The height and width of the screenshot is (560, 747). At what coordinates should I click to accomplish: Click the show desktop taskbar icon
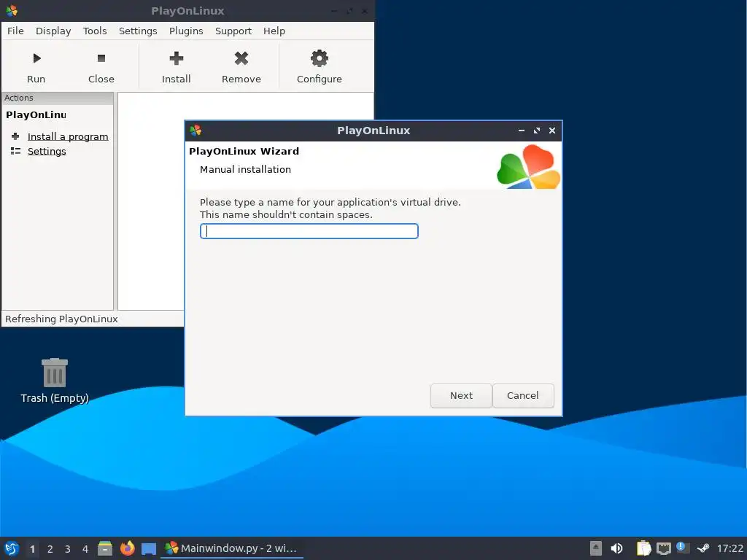(149, 549)
